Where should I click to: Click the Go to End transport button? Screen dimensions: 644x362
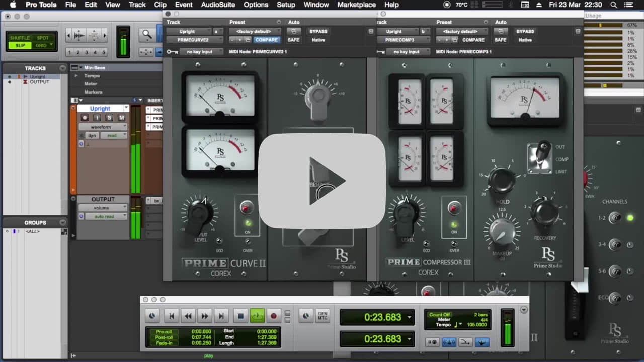point(221,316)
